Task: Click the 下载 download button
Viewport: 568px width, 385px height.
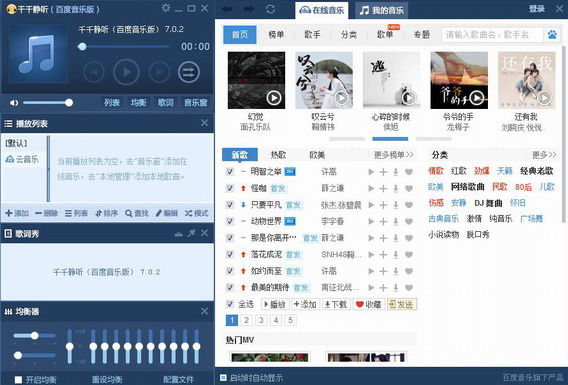Action: [x=336, y=304]
